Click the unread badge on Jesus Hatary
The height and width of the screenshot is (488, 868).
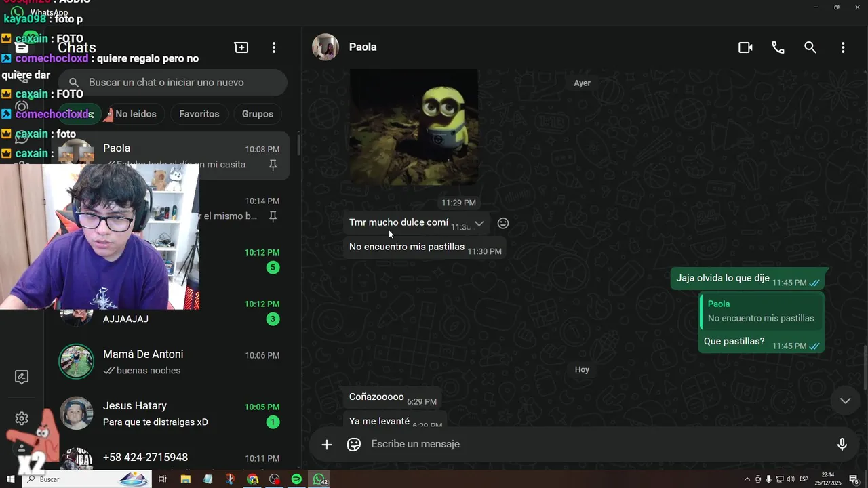(273, 422)
